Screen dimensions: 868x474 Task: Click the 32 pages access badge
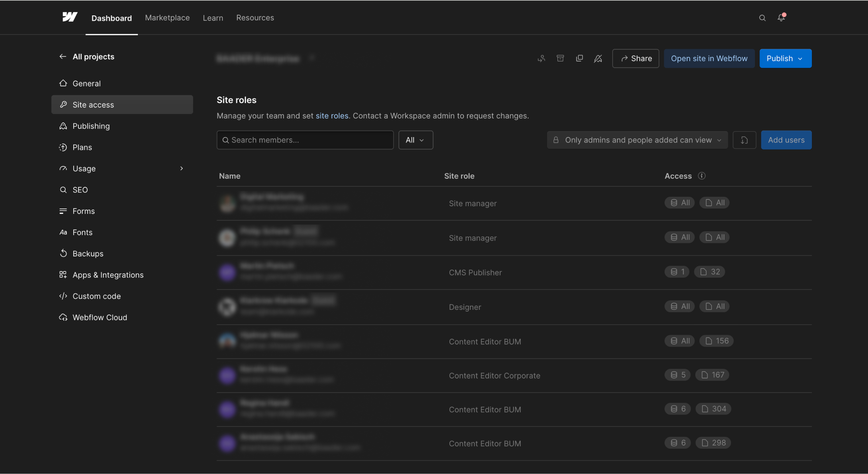pyautogui.click(x=709, y=272)
